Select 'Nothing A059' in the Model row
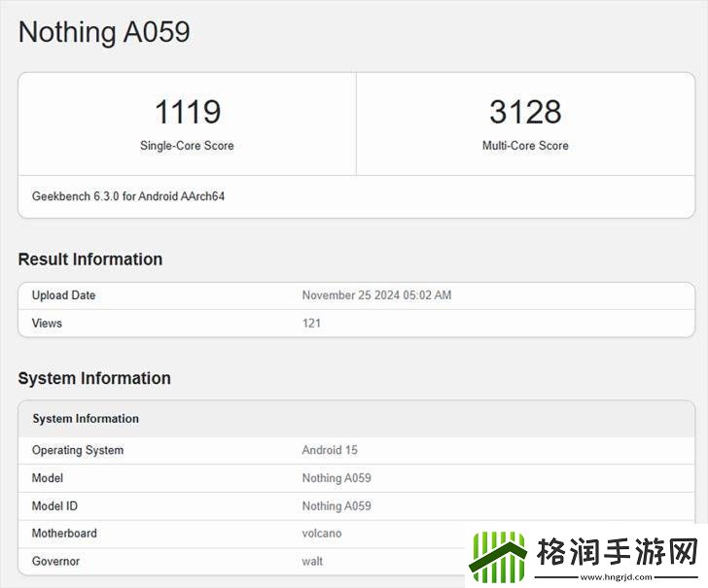This screenshot has width=708, height=588. coord(336,478)
